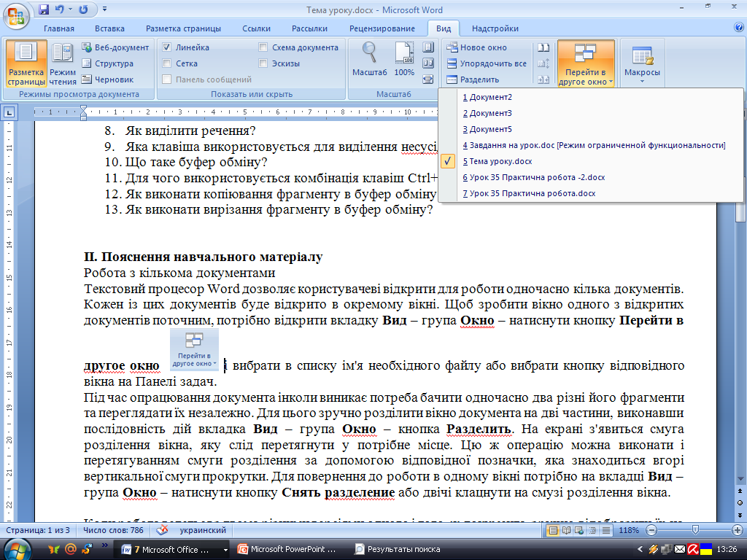Enable the Эскизы thumbnails checkbox

click(263, 63)
